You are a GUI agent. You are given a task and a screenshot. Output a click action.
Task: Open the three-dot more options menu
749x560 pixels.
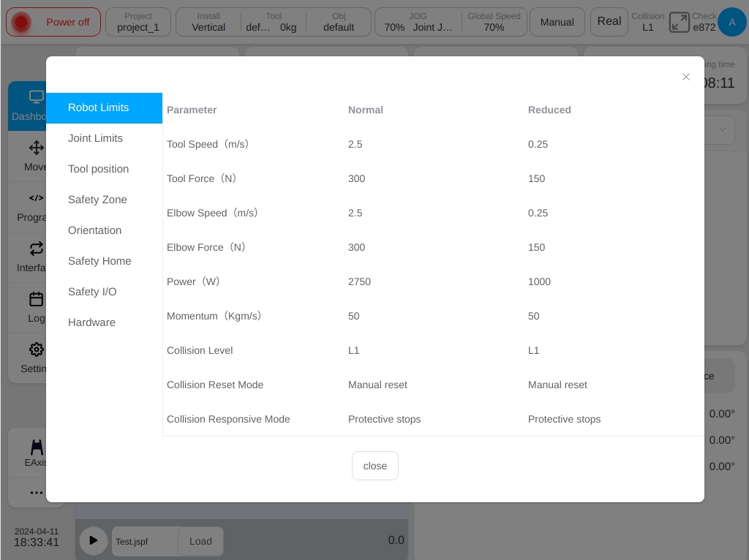coord(37,492)
